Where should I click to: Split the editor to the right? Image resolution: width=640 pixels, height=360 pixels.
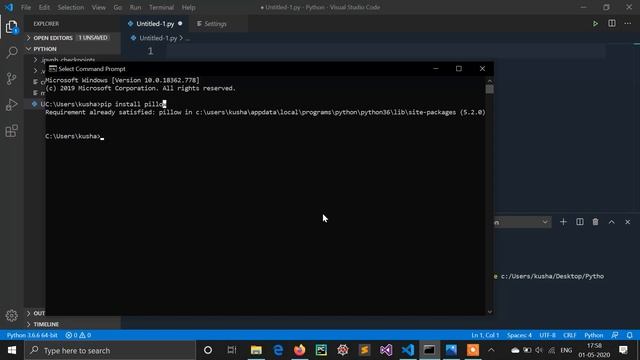611,24
